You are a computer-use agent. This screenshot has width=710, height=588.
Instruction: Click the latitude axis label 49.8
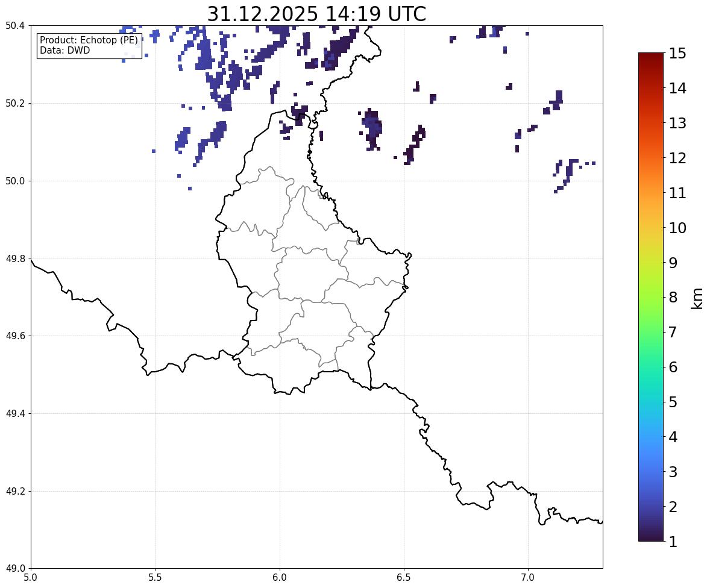click(14, 258)
